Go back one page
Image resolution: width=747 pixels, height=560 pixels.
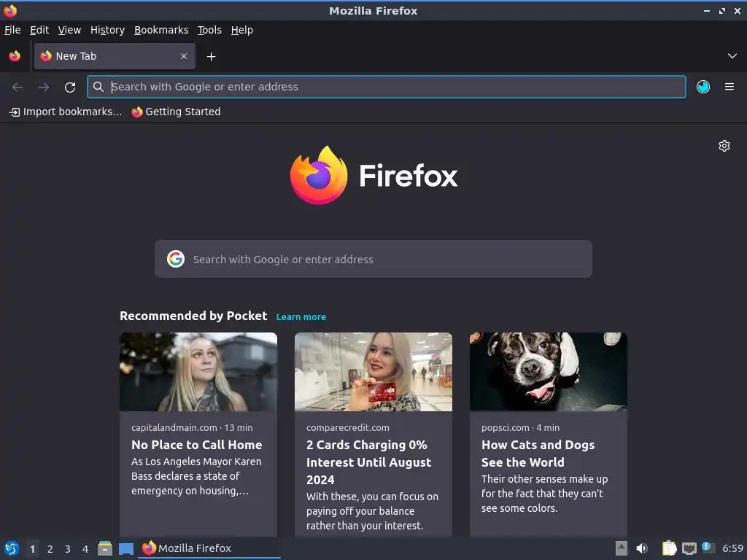(x=18, y=87)
